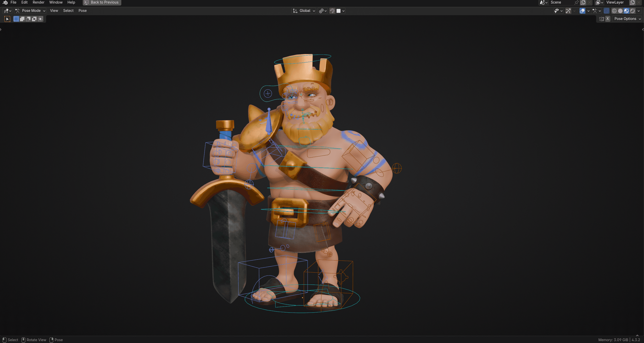Choose Extend existing selection mode

pos(22,19)
